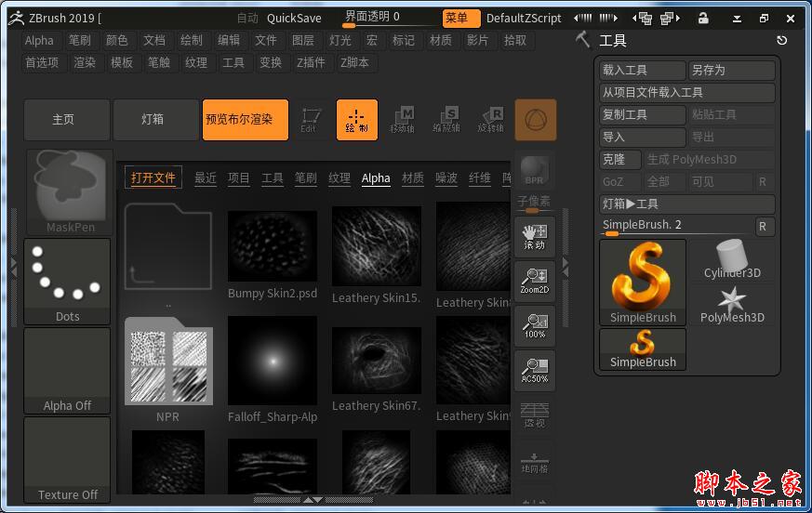Click the Open File (打开文件) button
The image size is (812, 513).
point(153,178)
